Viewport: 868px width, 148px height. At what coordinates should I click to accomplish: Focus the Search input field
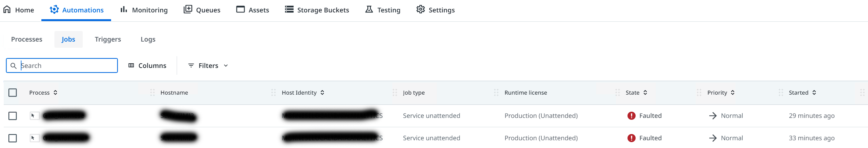click(x=62, y=65)
